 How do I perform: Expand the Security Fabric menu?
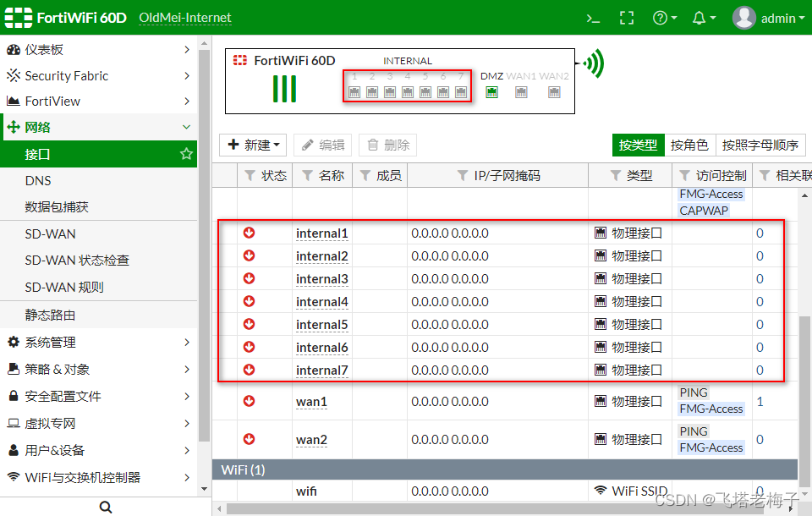coord(98,75)
